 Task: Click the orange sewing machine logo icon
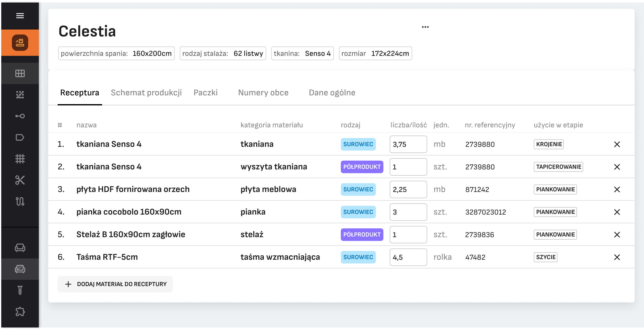(x=20, y=43)
